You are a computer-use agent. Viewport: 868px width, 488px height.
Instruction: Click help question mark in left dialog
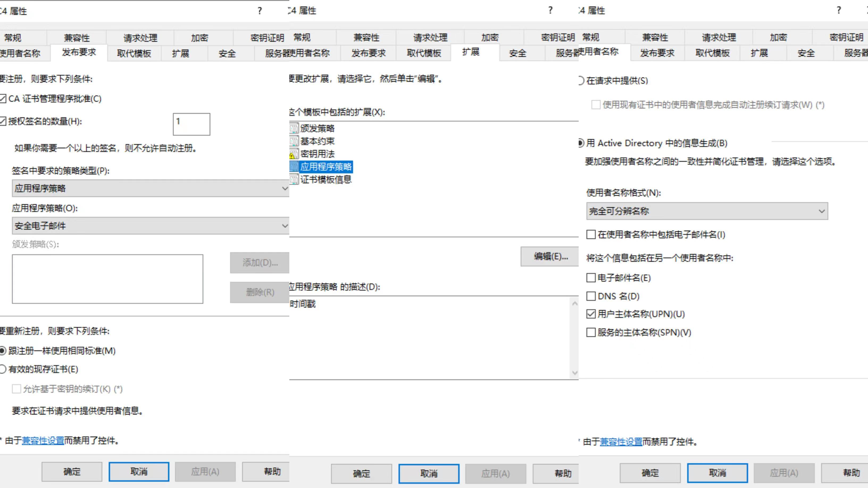[x=260, y=11]
